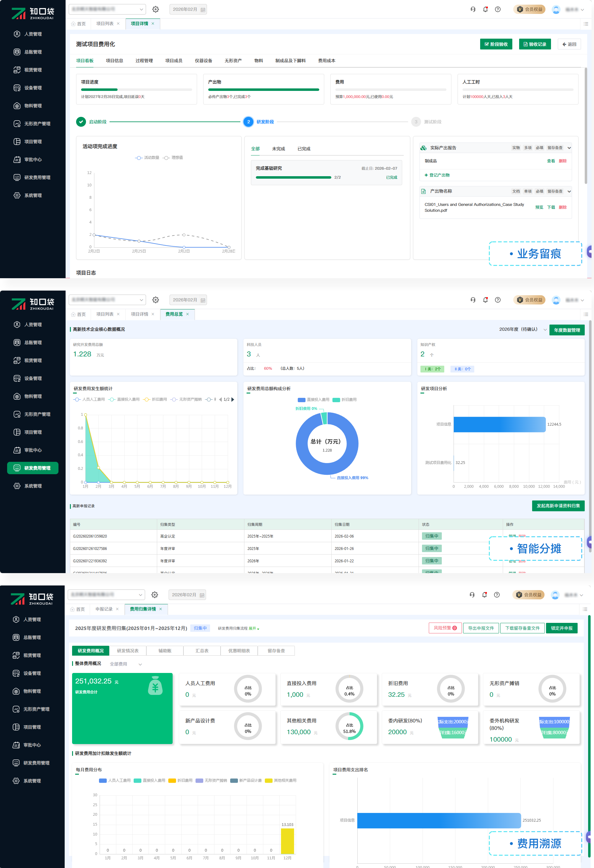Select 费用成本 tab
The height and width of the screenshot is (868, 594).
[x=327, y=61]
